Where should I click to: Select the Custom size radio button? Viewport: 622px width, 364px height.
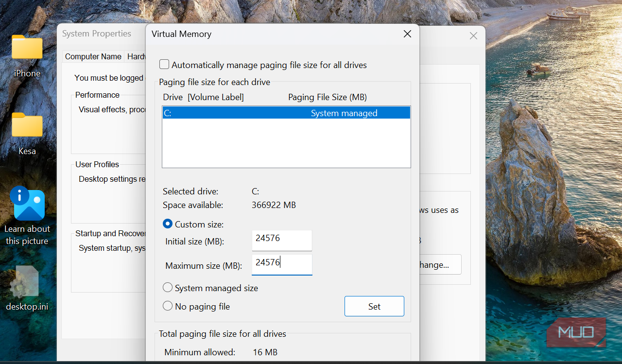click(168, 224)
